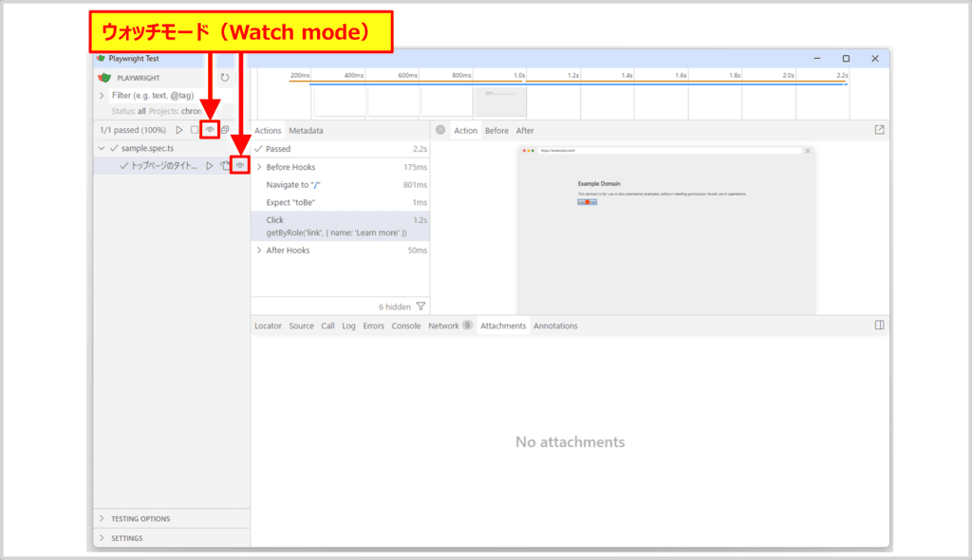The width and height of the screenshot is (972, 560).
Task: Open the Network tab
Action: 443,326
